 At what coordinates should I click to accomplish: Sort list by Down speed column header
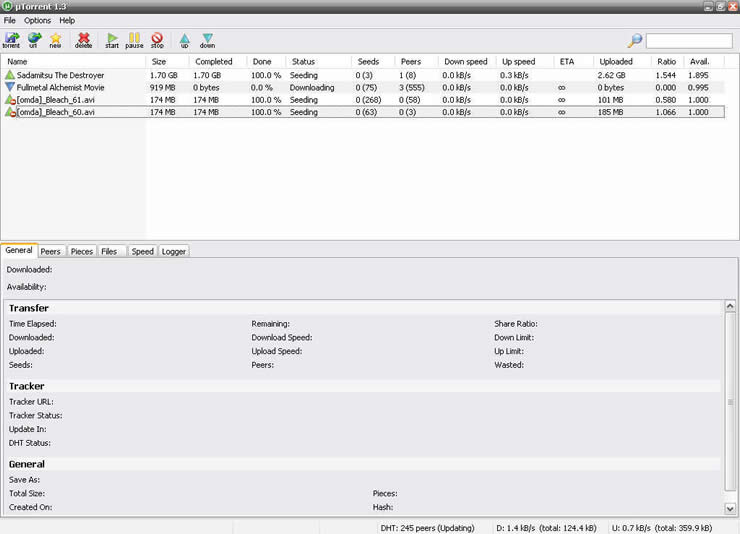(467, 61)
